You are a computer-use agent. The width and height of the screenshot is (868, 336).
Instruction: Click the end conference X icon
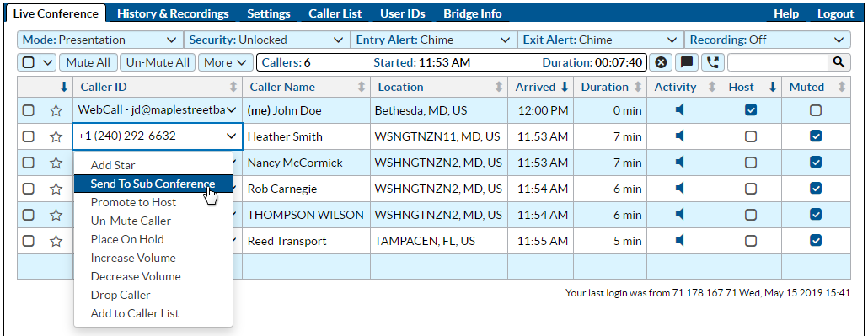(660, 62)
